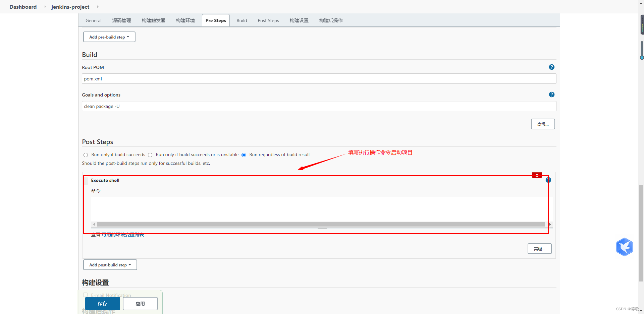Screen dimensions: 644x314
Task: Expand breadcrumb arrow after jenkins-project
Action: [98, 7]
